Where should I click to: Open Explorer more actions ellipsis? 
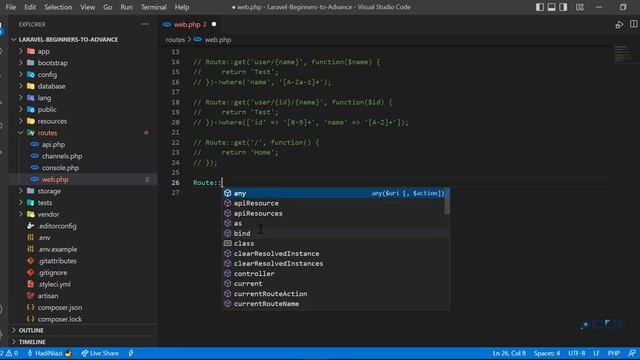pos(145,24)
